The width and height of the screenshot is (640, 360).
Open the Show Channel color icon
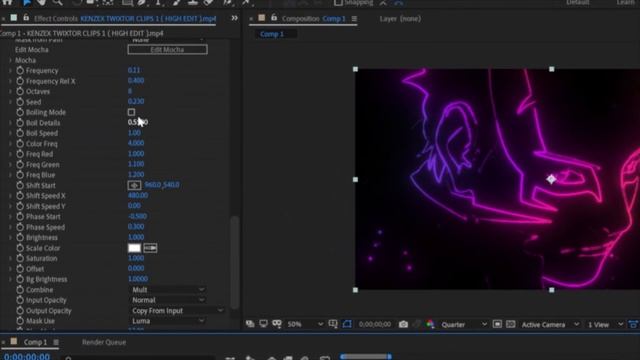pyautogui.click(x=430, y=324)
